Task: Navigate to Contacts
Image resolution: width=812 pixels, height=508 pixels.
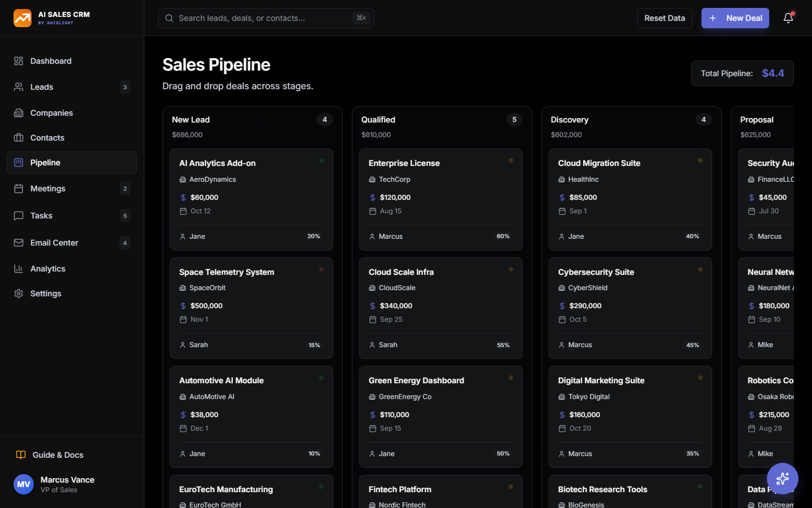Action: pos(72,138)
